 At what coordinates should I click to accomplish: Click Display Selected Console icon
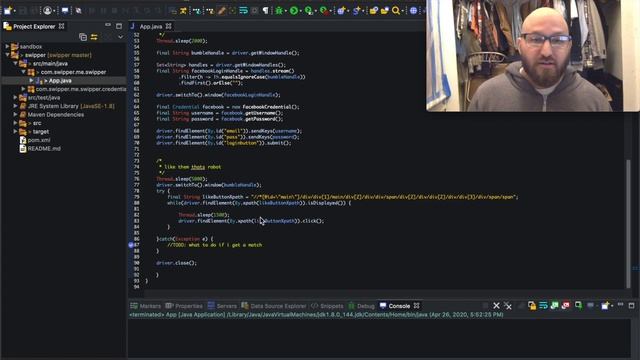(591, 305)
